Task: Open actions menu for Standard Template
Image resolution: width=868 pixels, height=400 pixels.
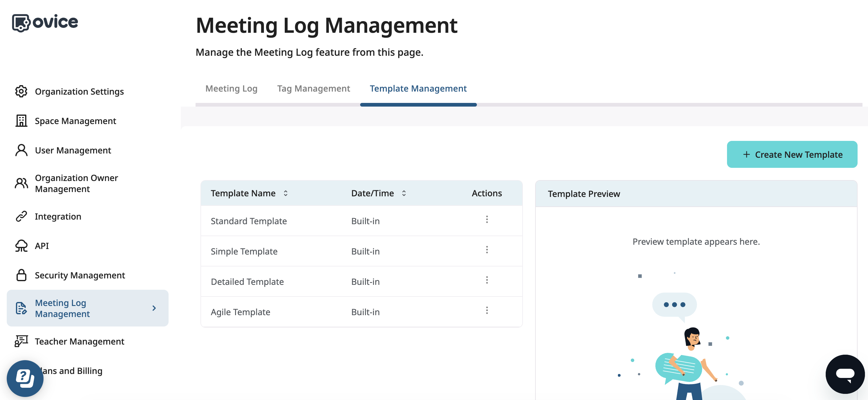Action: coord(487,220)
